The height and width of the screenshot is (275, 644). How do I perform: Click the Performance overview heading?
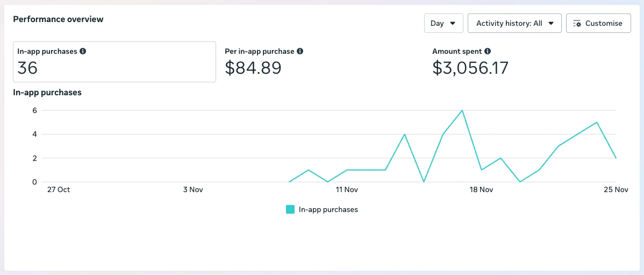pyautogui.click(x=58, y=19)
